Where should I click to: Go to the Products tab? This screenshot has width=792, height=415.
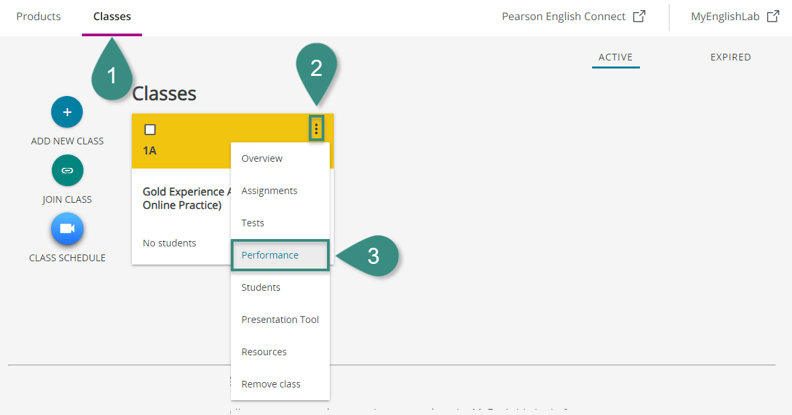38,17
